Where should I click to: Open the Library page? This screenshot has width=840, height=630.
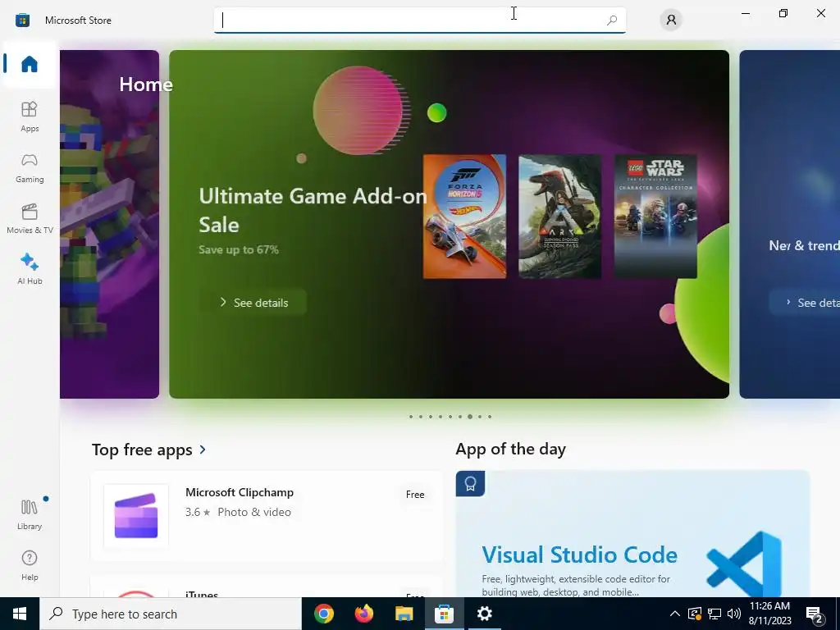coord(30,514)
